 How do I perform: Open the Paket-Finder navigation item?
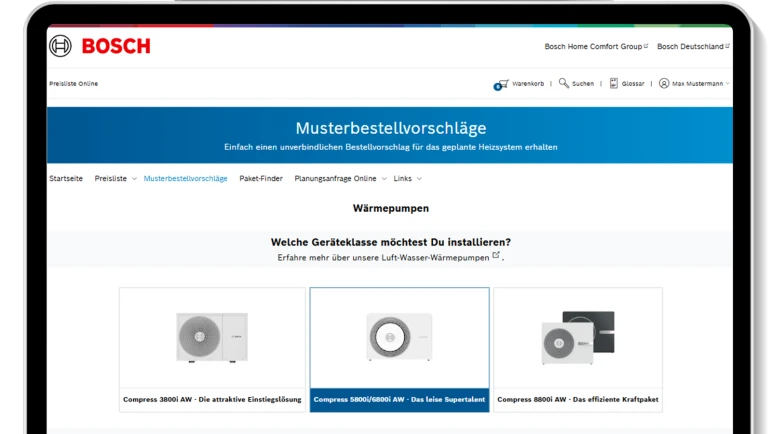[261, 179]
